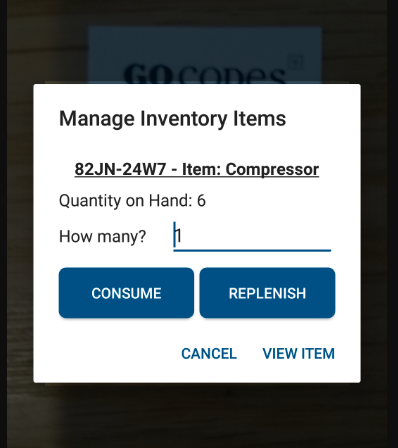Viewport: 398px width, 448px height.
Task: Focus the How many quantity input field
Action: tap(252, 236)
